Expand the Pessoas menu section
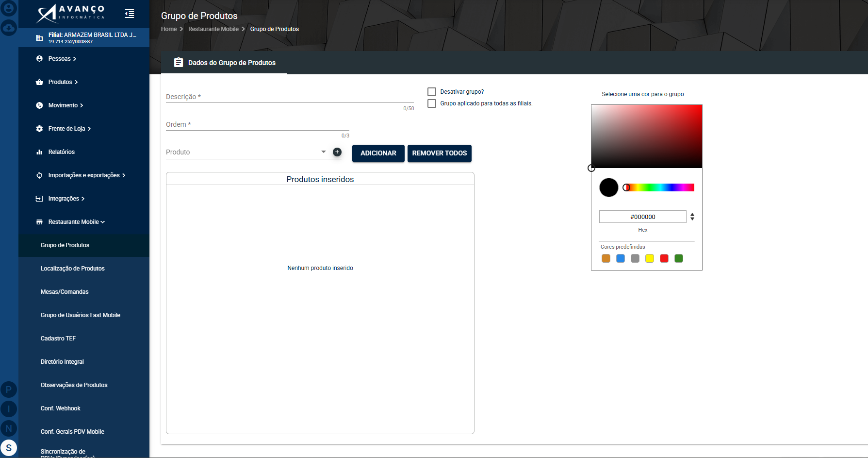Image resolution: width=868 pixels, height=458 pixels. pyautogui.click(x=62, y=59)
